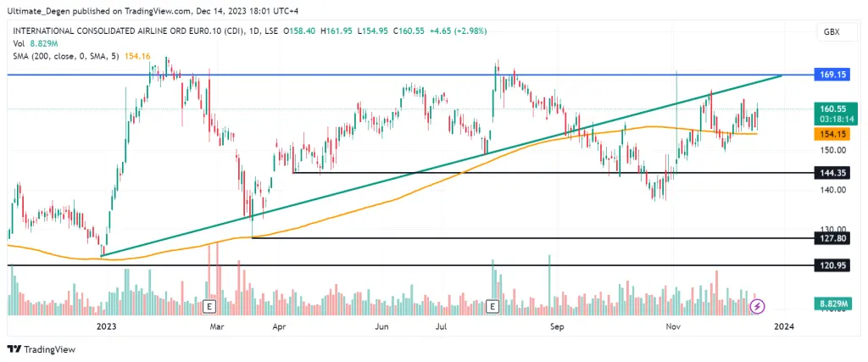The image size is (868, 362).
Task: Click the TradingView logo at bottom left
Action: click(x=42, y=349)
